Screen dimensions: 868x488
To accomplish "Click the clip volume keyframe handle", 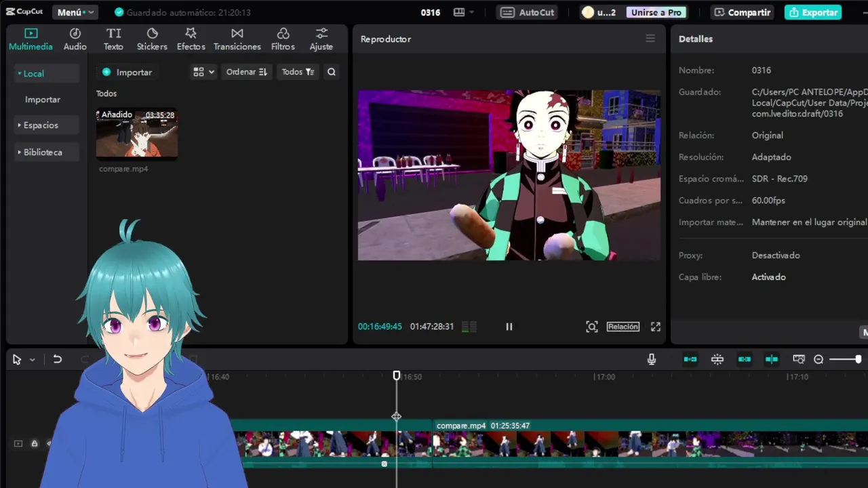I will pos(384,464).
